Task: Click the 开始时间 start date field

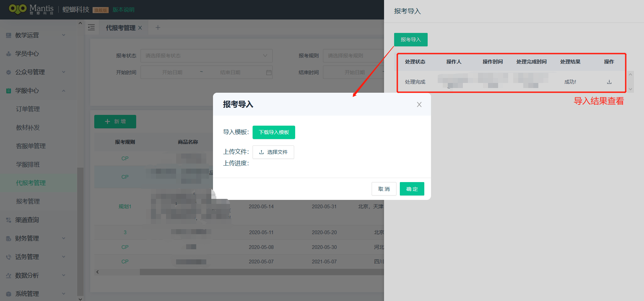Action: point(172,73)
